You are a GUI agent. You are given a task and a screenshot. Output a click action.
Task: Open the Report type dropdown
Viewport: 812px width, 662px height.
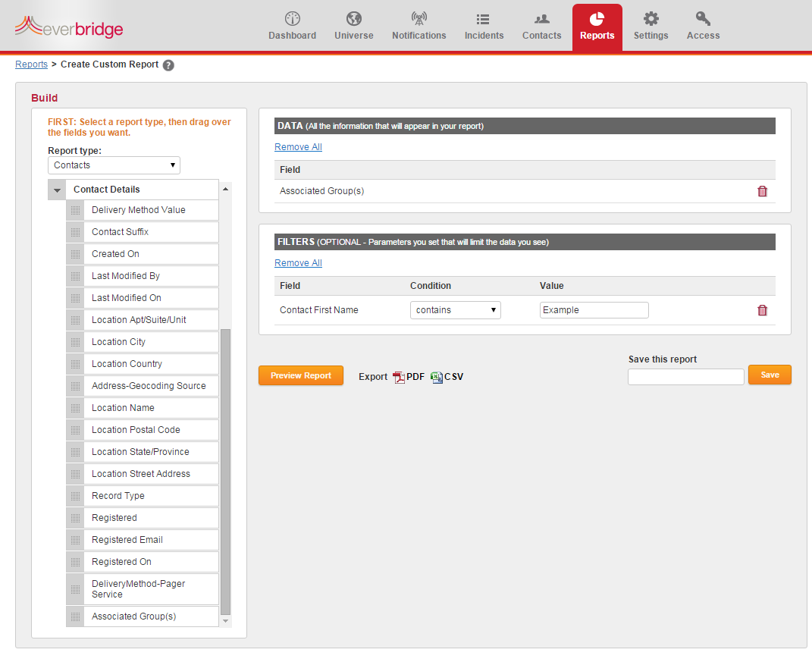click(114, 165)
